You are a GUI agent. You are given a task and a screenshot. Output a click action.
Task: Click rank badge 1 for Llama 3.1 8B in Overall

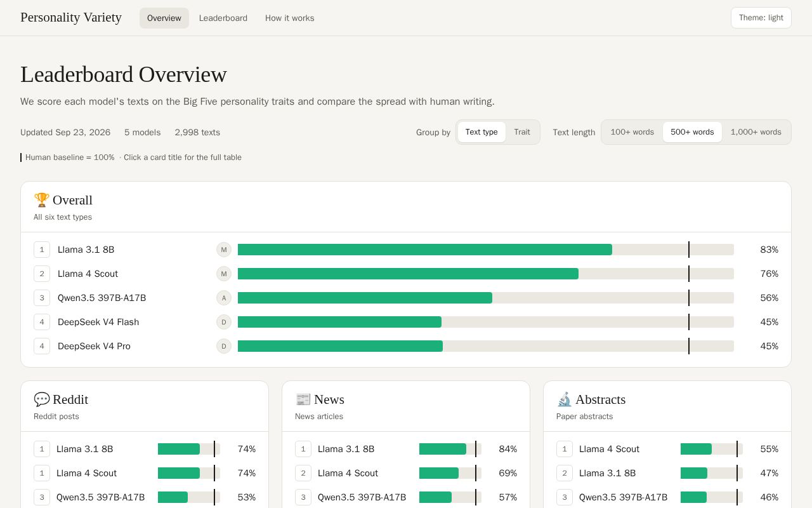42,250
